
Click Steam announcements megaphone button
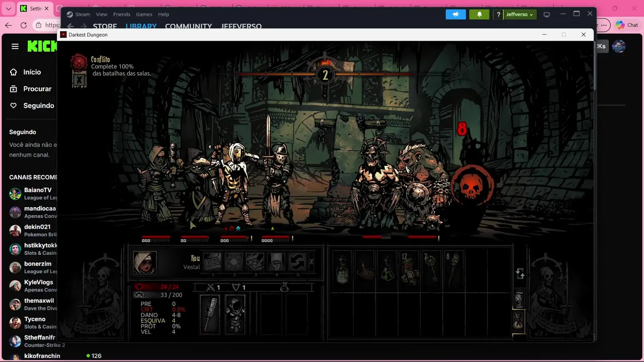pyautogui.click(x=456, y=15)
